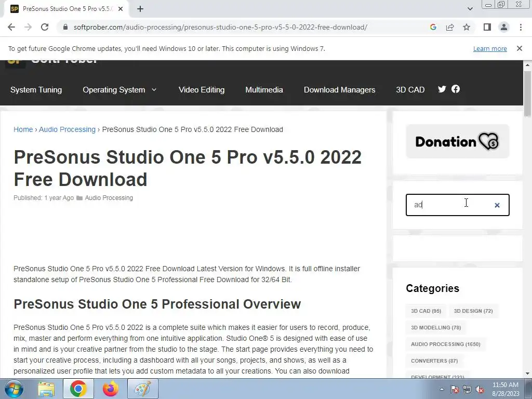Open Download Managers menu item
Screen dimensions: 532x399
coord(339,90)
